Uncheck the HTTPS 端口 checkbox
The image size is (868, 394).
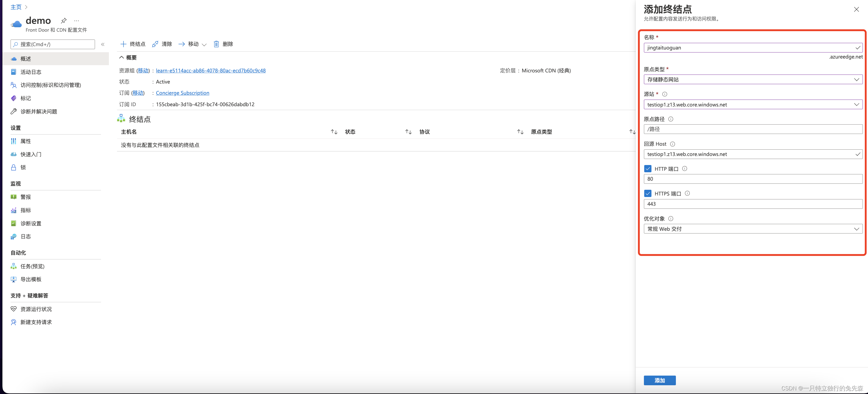click(x=648, y=193)
